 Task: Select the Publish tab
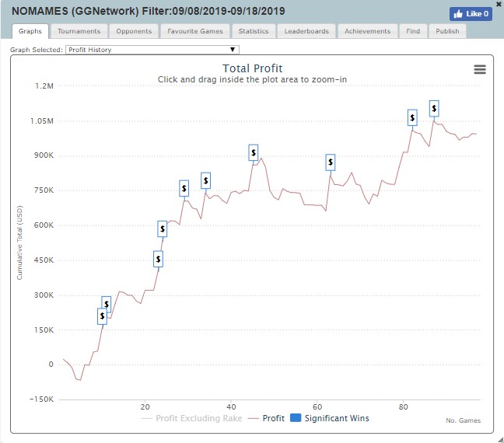pos(447,31)
